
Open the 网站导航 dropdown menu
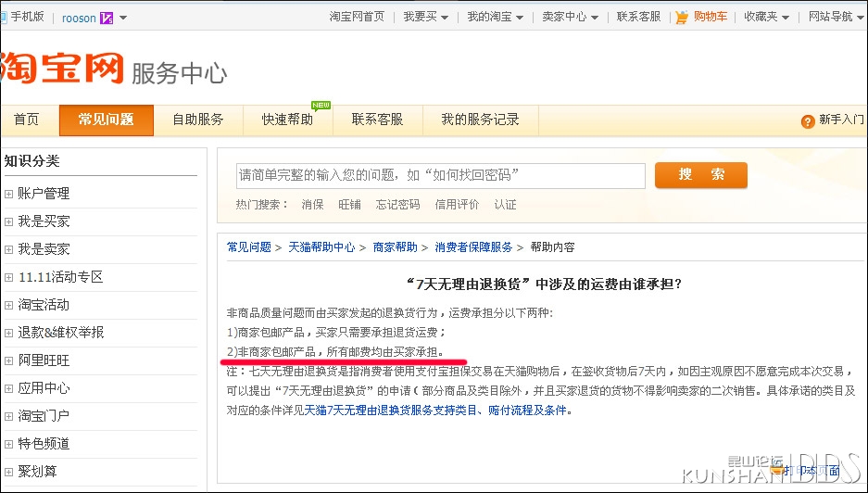[836, 18]
